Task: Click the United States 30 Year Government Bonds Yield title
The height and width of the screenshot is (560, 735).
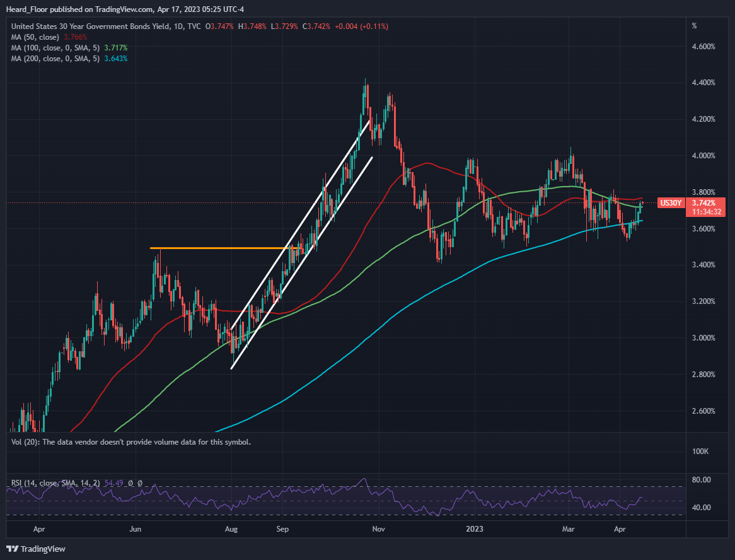Action: (x=91, y=26)
